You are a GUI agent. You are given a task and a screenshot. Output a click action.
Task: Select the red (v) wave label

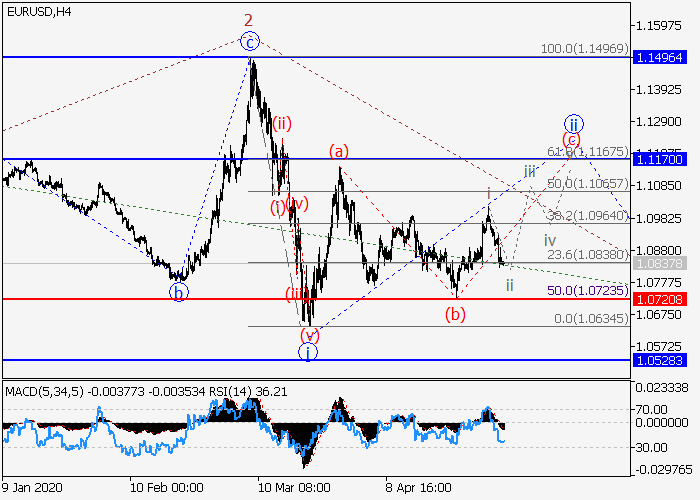(310, 334)
